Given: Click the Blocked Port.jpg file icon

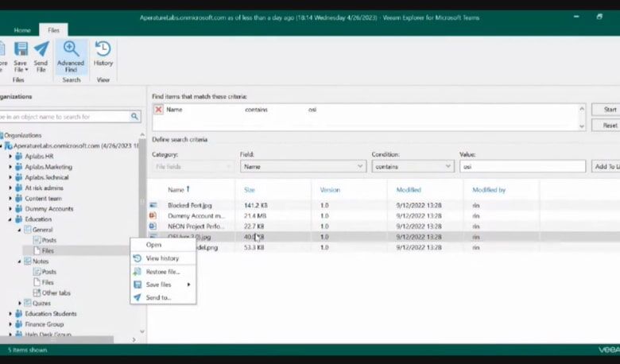Looking at the screenshot, I should pyautogui.click(x=153, y=205).
